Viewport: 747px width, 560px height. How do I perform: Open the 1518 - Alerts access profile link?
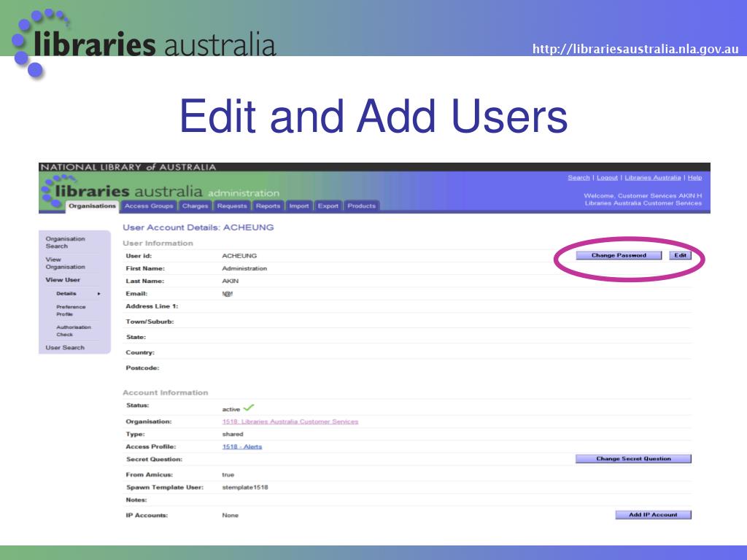(x=242, y=447)
